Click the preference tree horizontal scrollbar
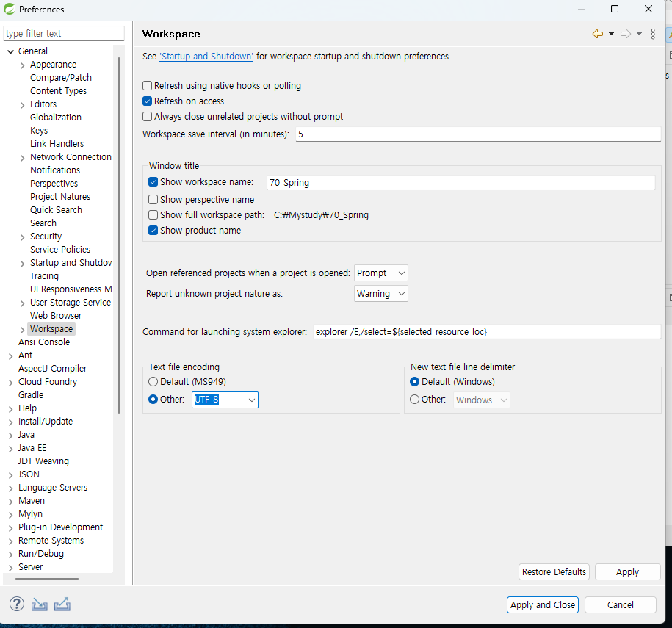Screen dimensions: 672x628 [x=47, y=579]
